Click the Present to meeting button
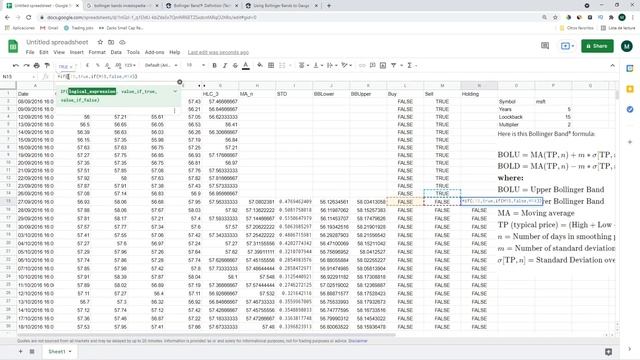The height and width of the screenshot is (360, 640). click(567, 46)
